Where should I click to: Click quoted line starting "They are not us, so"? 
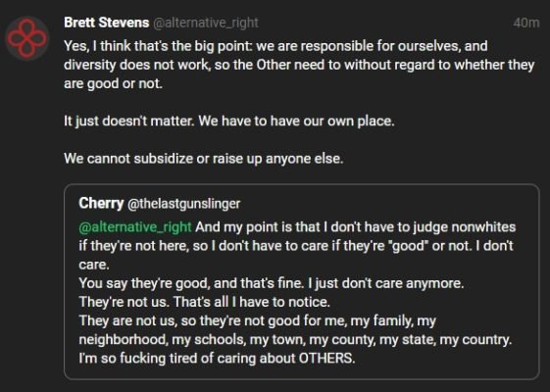(257, 320)
